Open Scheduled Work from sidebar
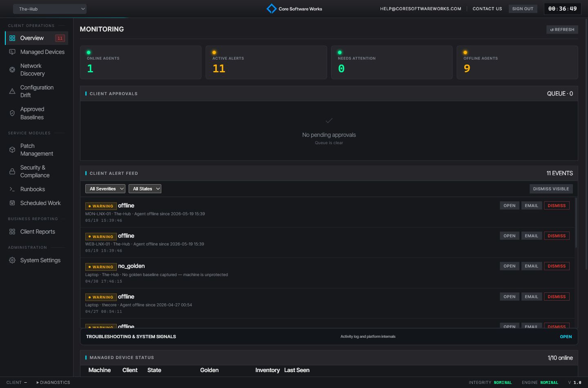 (x=36, y=203)
